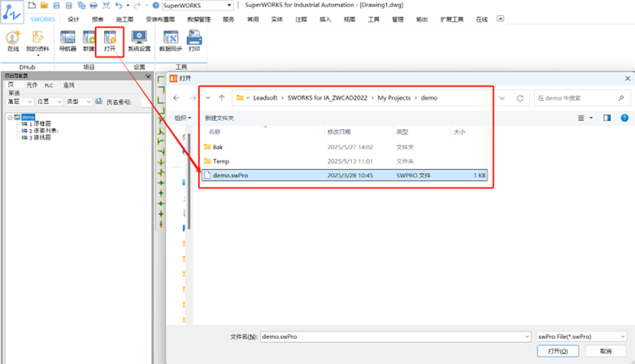Switch to the 扩展工具 ribbon tab
This screenshot has width=635, height=364.
coord(452,19)
